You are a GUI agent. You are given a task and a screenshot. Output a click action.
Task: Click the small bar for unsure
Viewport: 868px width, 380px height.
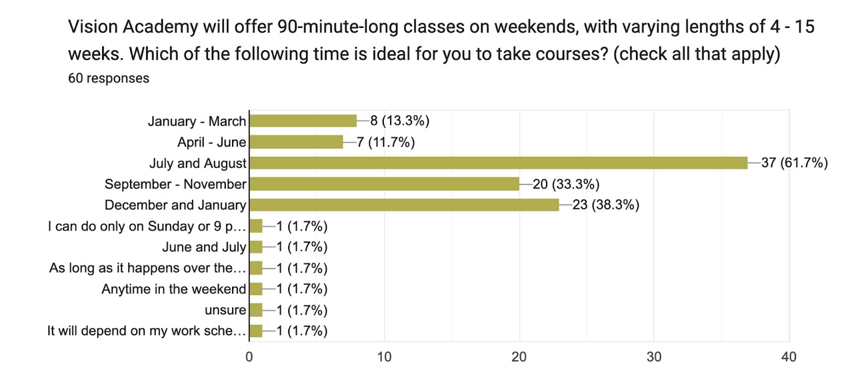(256, 310)
